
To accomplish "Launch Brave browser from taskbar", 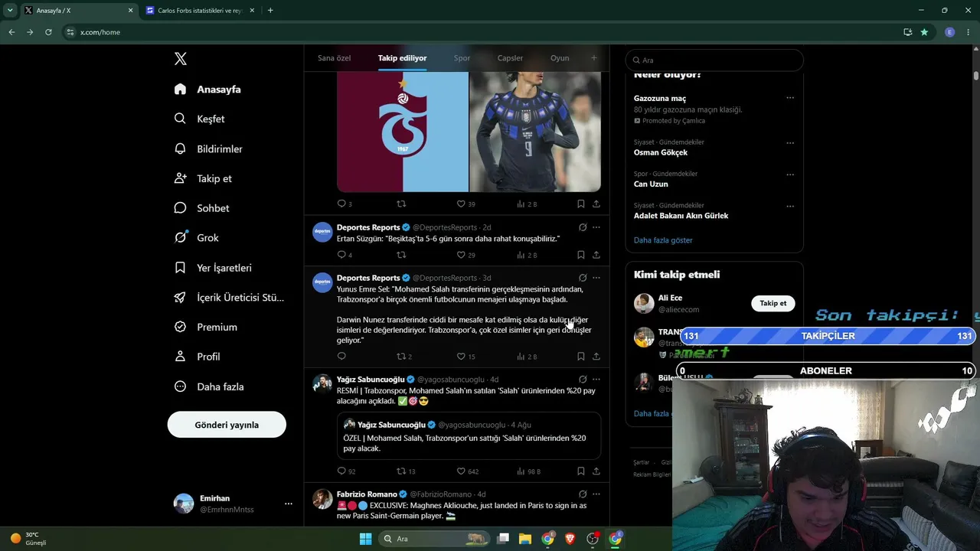I will [570, 539].
